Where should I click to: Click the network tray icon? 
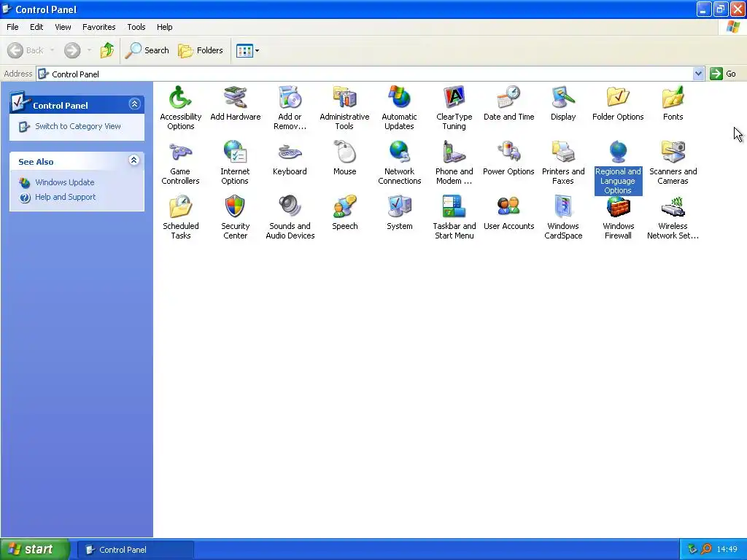tap(692, 549)
